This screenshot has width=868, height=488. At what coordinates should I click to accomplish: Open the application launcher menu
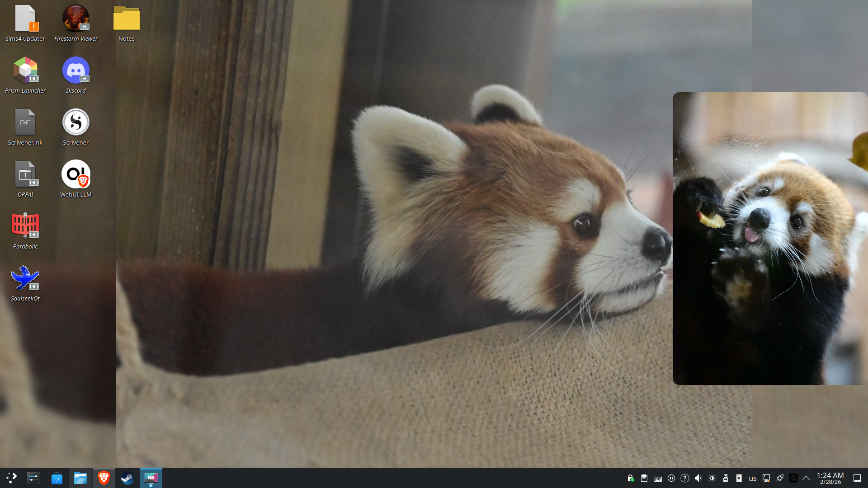[11, 478]
